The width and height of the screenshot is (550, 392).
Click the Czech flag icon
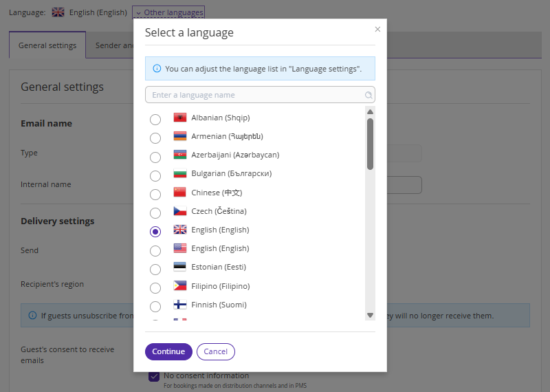pyautogui.click(x=180, y=211)
